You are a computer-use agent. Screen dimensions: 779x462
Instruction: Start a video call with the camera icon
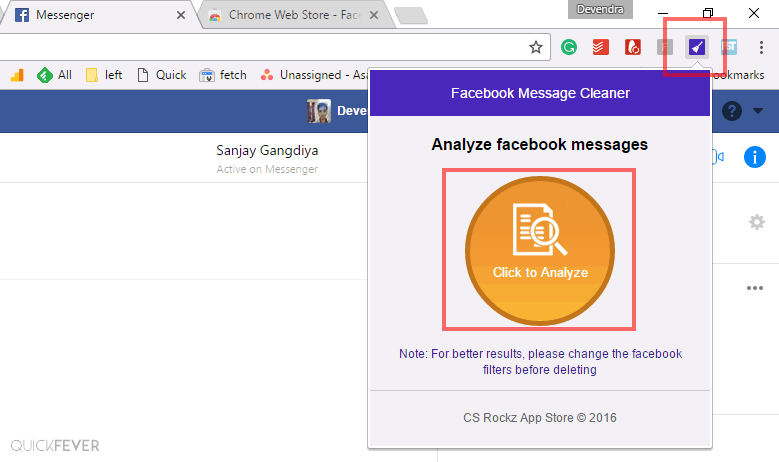(718, 157)
